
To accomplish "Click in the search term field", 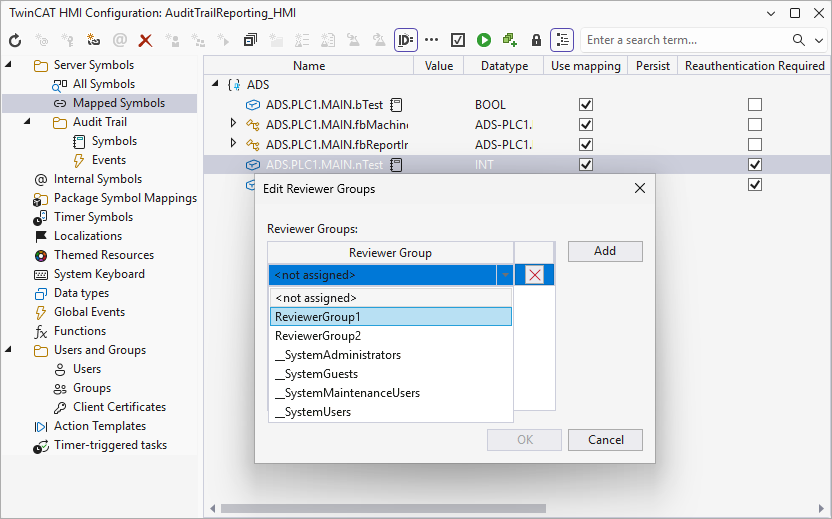I will [x=684, y=40].
